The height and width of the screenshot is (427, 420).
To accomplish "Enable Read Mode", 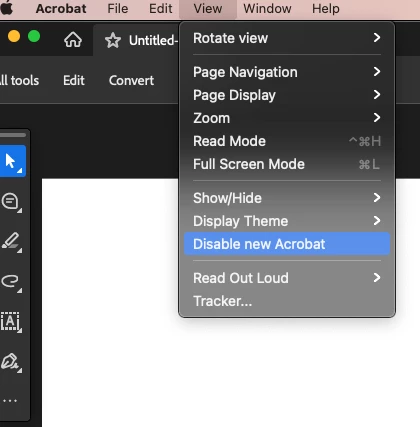I will tap(287, 141).
